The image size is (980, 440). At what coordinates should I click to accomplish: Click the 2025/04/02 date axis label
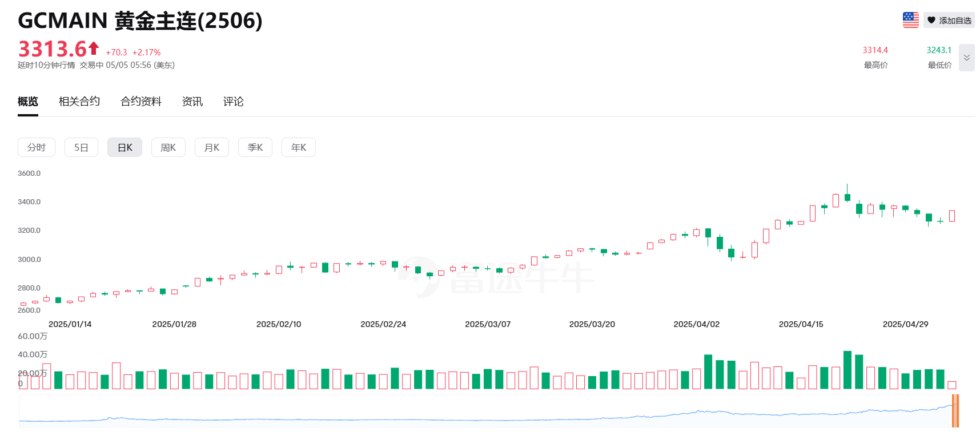tap(697, 324)
